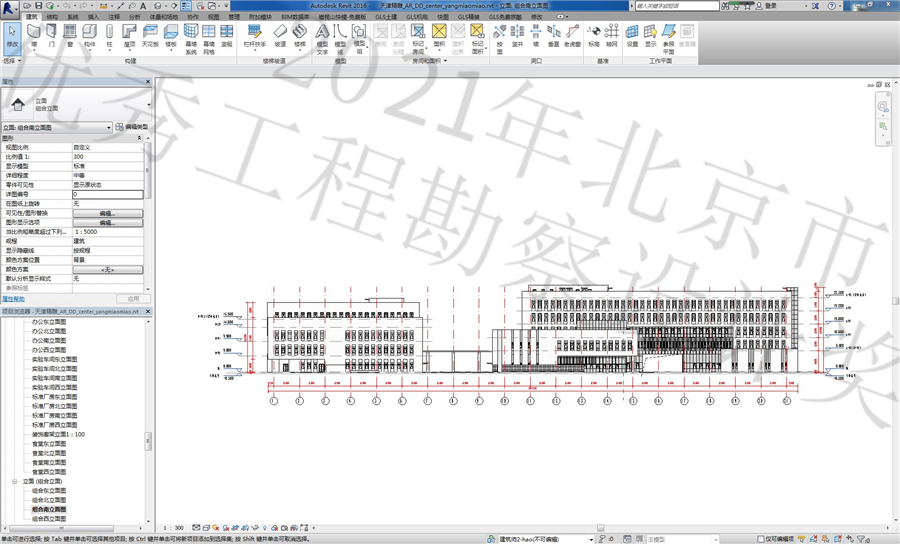Select the Area (面积) tool
The width and height of the screenshot is (900, 544).
point(439,34)
